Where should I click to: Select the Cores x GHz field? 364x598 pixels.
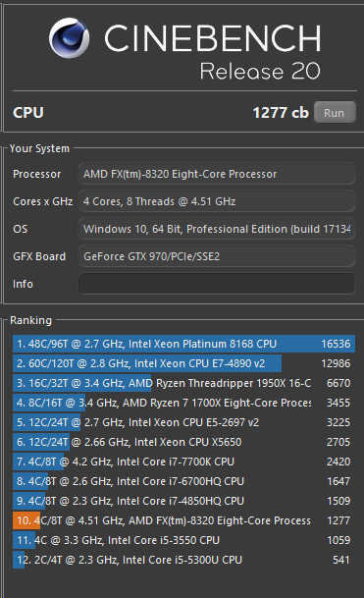click(217, 201)
